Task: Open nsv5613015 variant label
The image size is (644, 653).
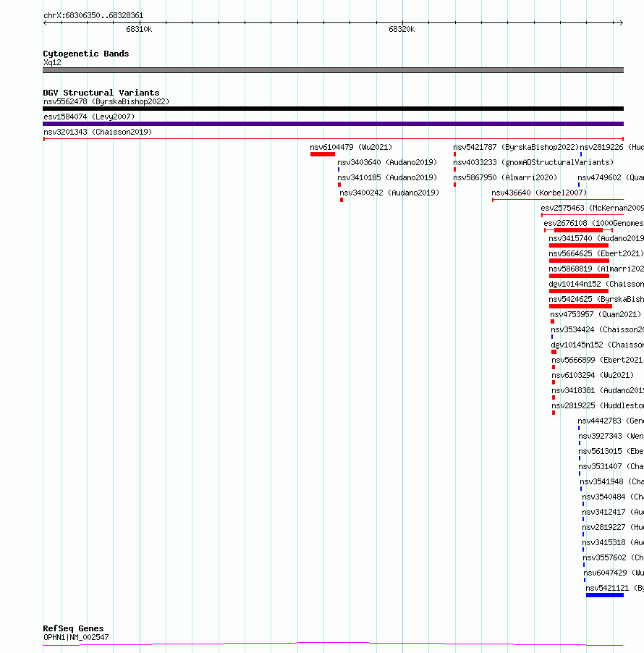Action: (611, 451)
